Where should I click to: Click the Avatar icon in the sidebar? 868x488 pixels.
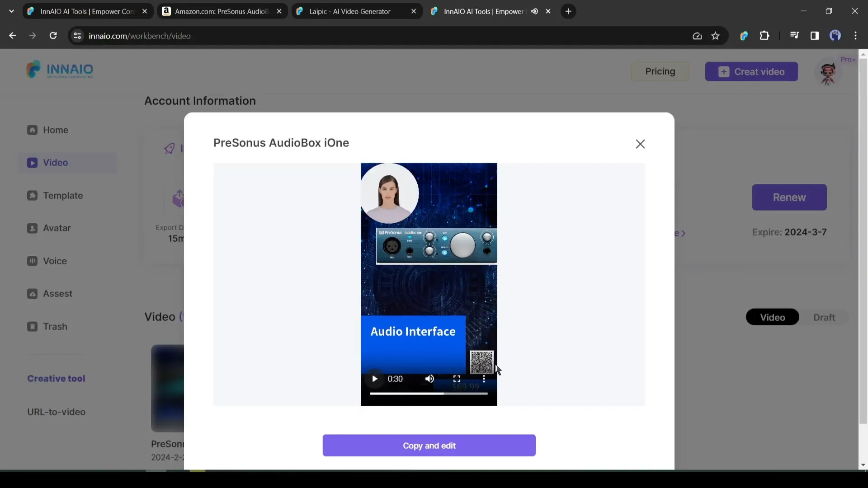click(32, 228)
